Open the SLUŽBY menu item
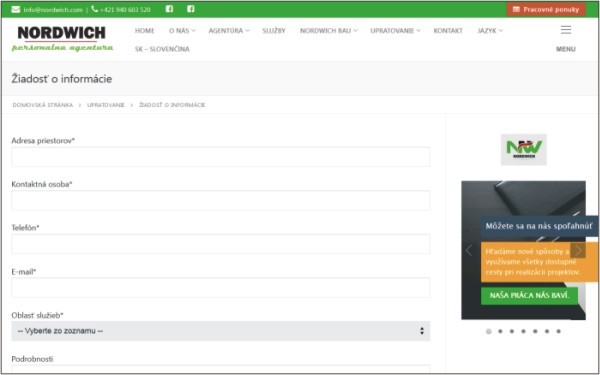The width and height of the screenshot is (600, 375). coord(274,31)
